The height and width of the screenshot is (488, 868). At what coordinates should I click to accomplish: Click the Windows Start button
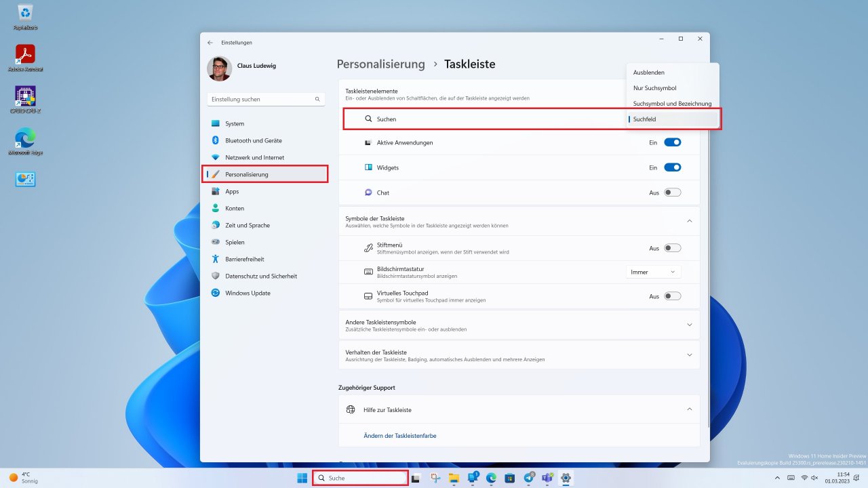point(302,478)
